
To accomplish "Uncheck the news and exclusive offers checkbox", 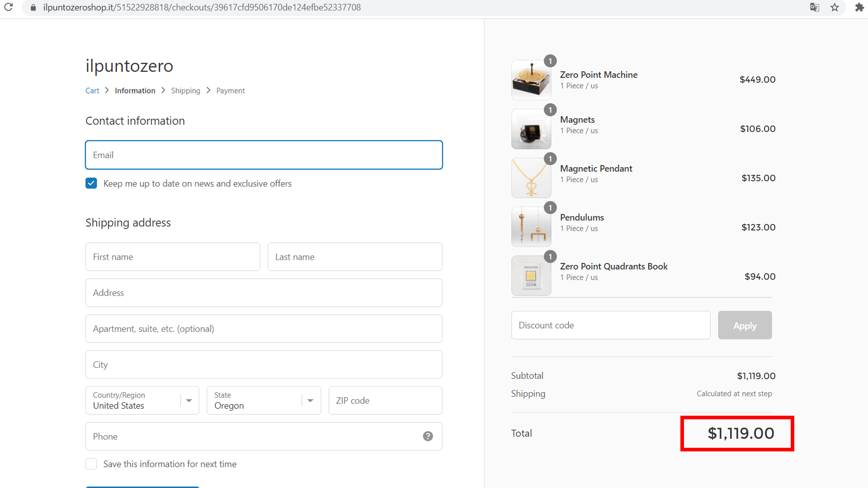I will click(x=91, y=183).
